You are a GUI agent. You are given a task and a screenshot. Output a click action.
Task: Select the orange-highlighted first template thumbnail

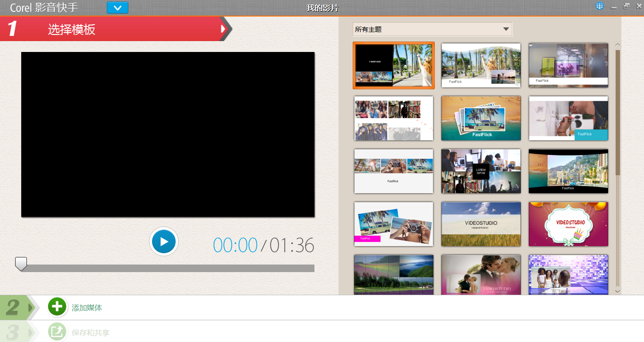click(x=393, y=65)
